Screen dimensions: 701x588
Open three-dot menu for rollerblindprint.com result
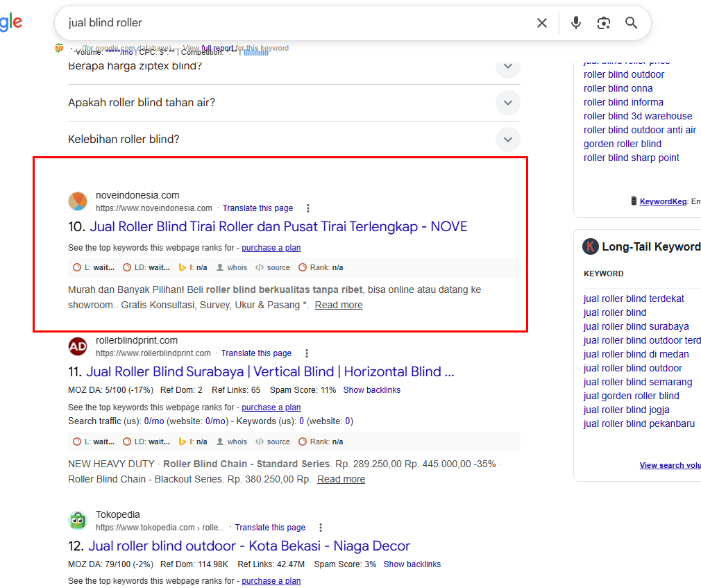point(307,353)
